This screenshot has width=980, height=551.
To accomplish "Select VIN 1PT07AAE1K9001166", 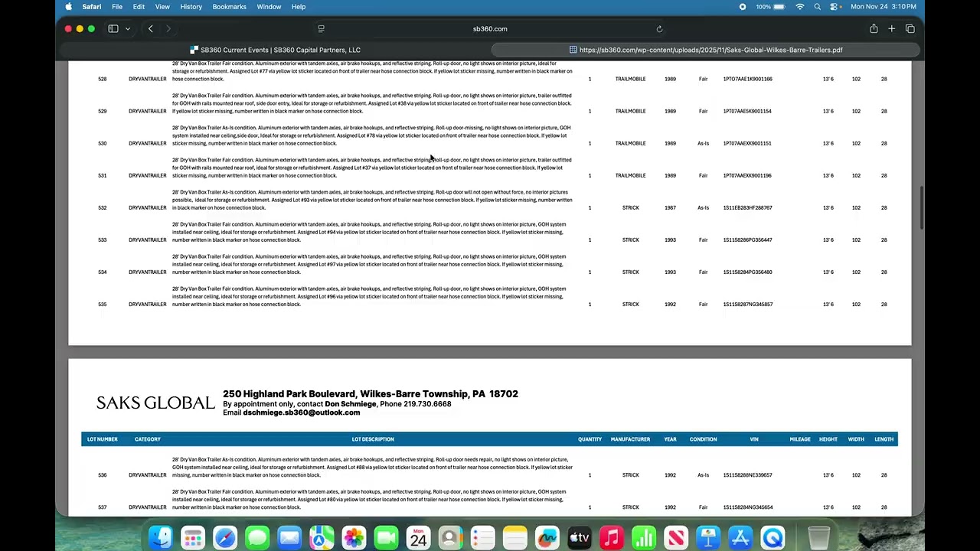I will (x=747, y=79).
